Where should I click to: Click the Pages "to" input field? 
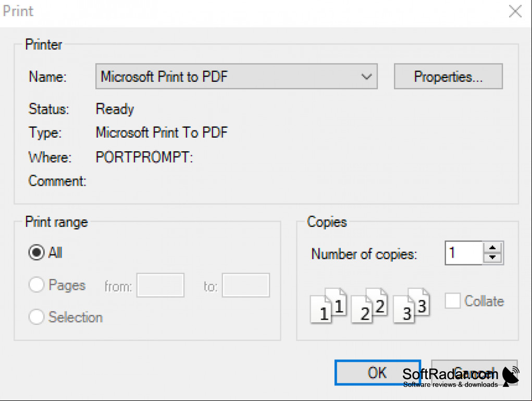(246, 285)
